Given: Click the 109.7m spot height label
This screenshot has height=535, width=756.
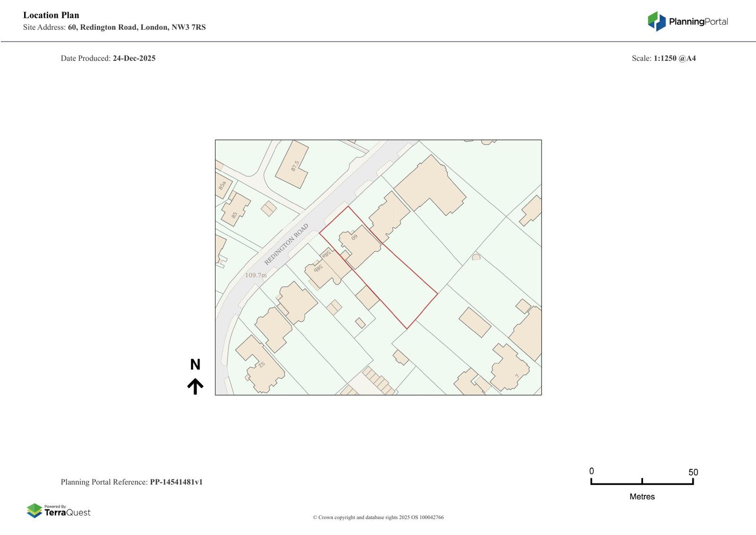Looking at the screenshot, I should pos(256,275).
